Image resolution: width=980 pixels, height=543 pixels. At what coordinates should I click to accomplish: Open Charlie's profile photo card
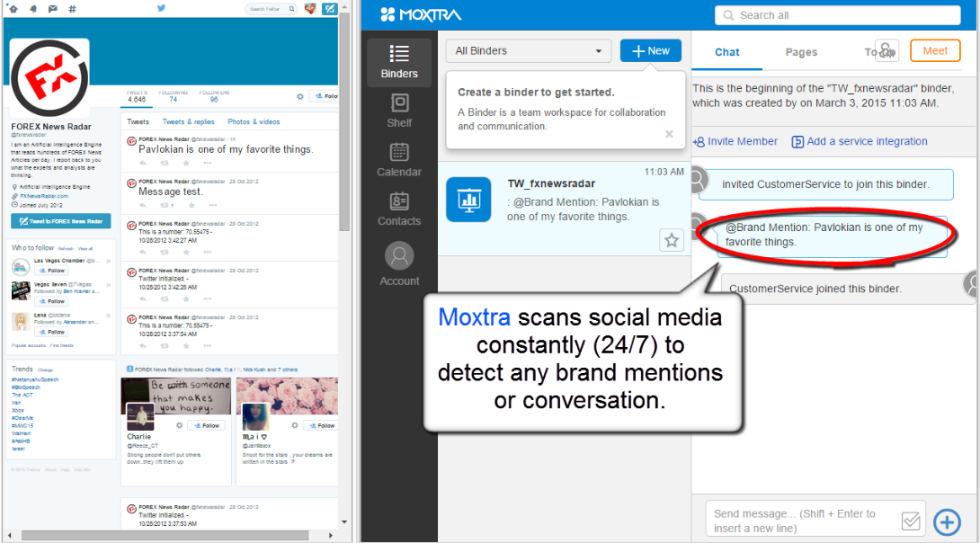140,417
